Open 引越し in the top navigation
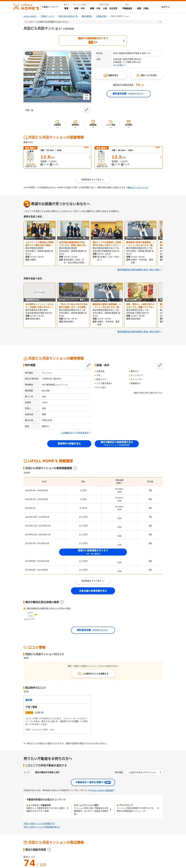This screenshot has height=868, width=186. (146, 8)
